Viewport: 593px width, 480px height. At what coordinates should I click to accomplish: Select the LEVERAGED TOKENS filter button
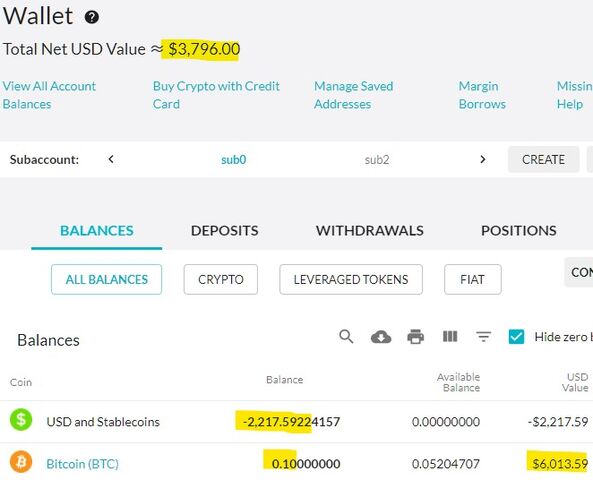351,279
